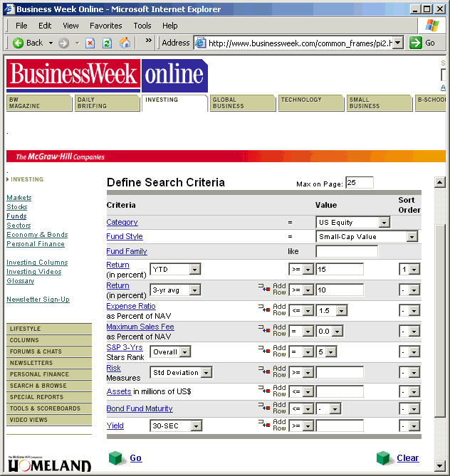Click Add Row icon for Expense Ratio

(263, 310)
